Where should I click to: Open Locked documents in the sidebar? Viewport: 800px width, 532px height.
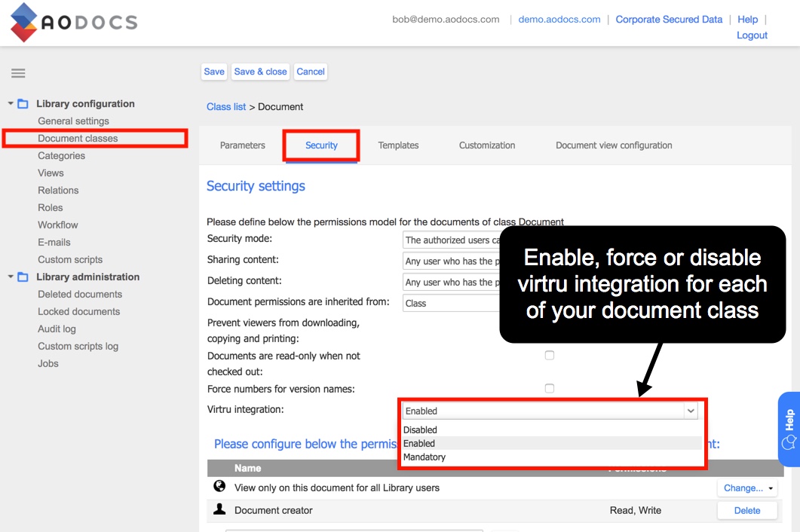click(78, 312)
